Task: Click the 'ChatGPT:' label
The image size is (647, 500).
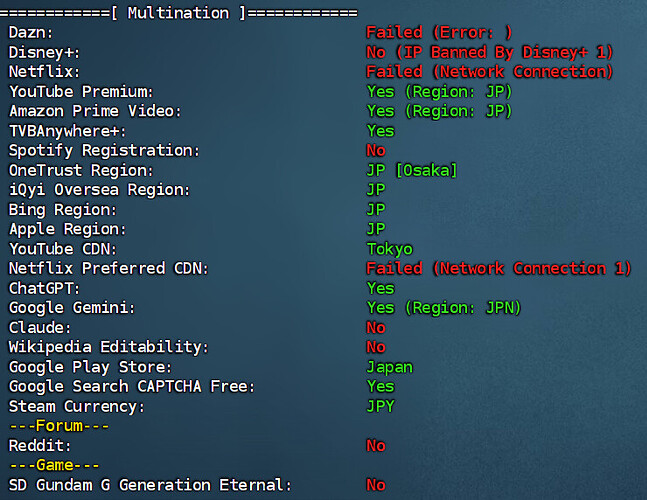Action: tap(44, 288)
